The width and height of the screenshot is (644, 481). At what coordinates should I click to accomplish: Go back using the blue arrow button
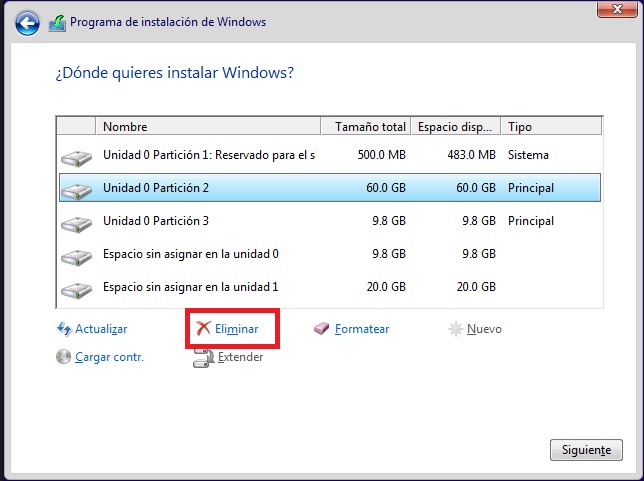[x=27, y=23]
